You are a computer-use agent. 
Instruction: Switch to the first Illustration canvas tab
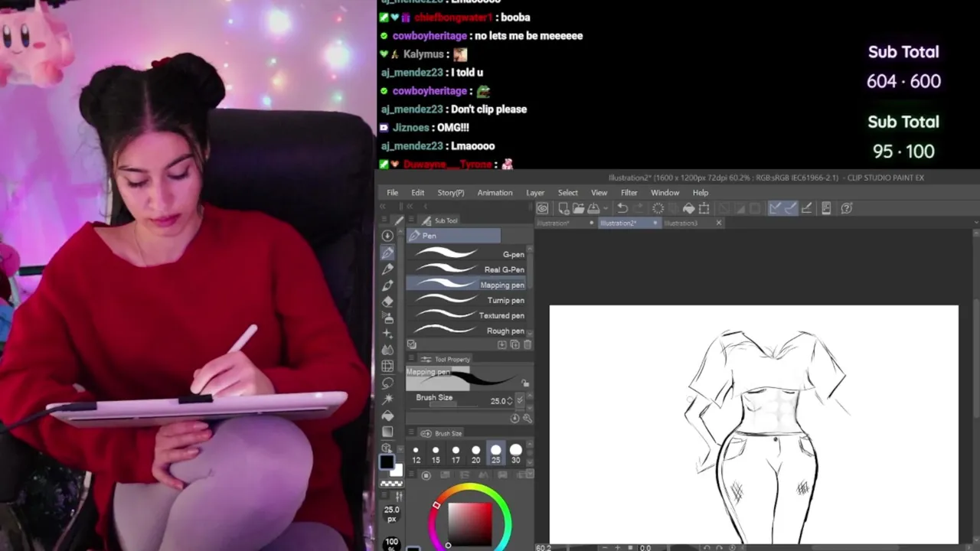[554, 223]
